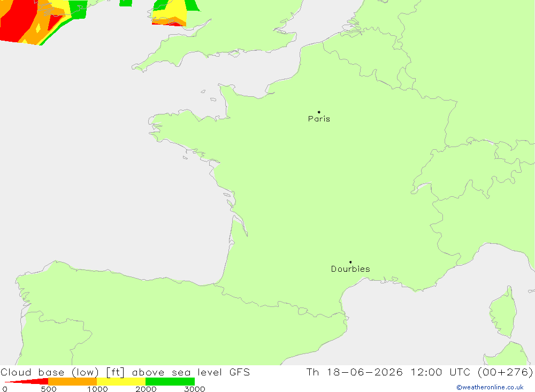The image size is (535, 392).
Task: Click the red 0-500 ft legend swatch
Action: tap(27, 381)
